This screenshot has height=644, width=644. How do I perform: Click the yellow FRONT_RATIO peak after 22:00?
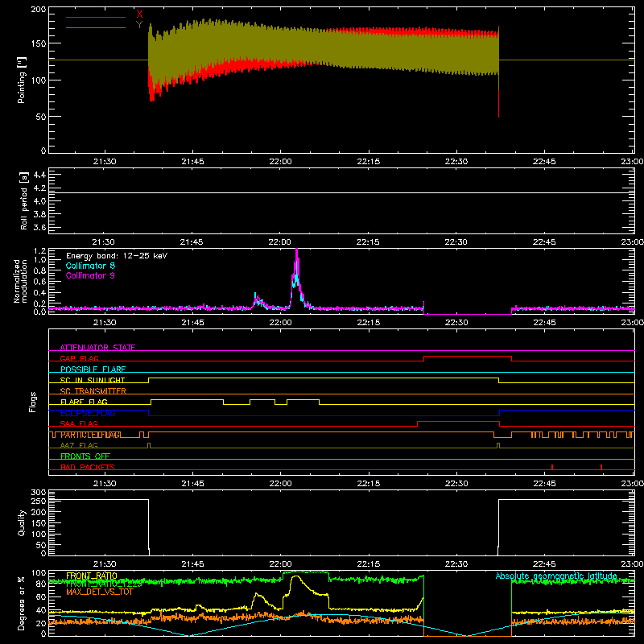tap(295, 577)
